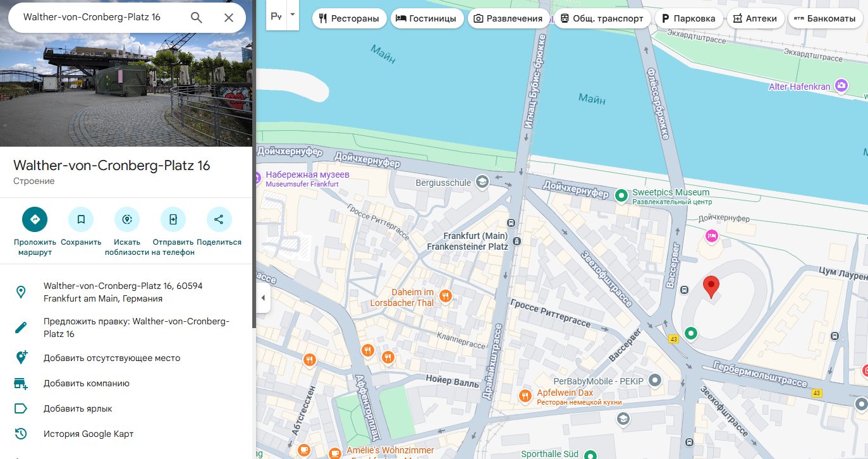
Task: Select the Sweetpics Museum green marker
Action: tap(621, 196)
